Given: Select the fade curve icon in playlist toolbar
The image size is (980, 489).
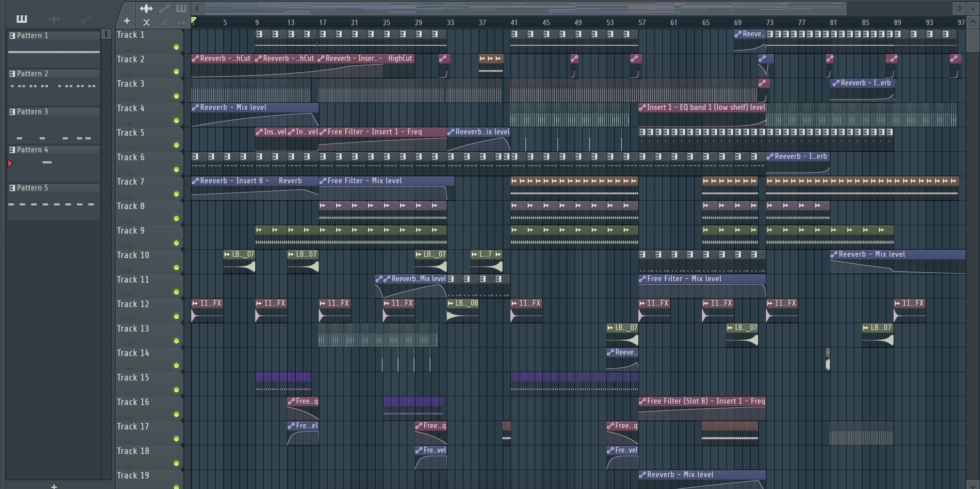Looking at the screenshot, I should tap(164, 22).
